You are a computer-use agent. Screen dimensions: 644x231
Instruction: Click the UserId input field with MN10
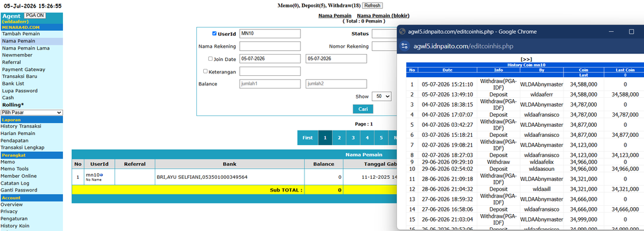point(270,34)
